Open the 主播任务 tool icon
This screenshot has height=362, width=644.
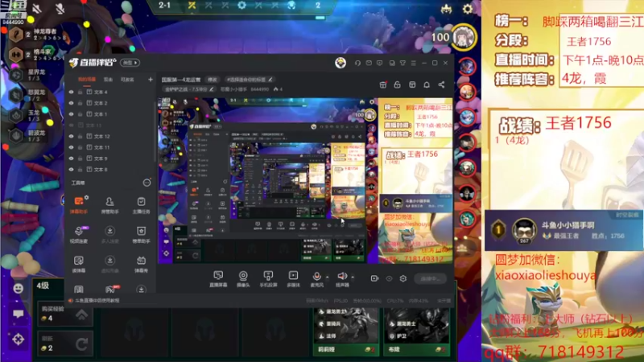pos(141,204)
